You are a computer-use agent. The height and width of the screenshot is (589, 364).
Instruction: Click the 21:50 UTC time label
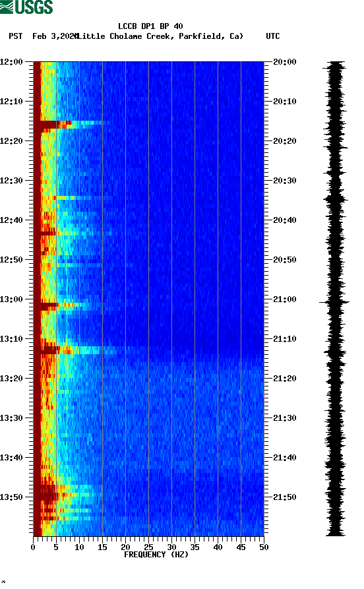point(285,497)
